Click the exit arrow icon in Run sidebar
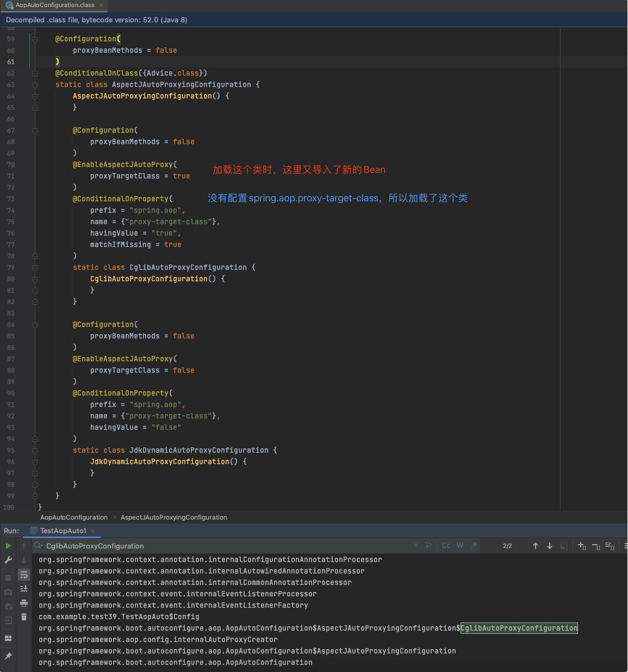Viewport: 628px width, 672px height. click(8, 620)
